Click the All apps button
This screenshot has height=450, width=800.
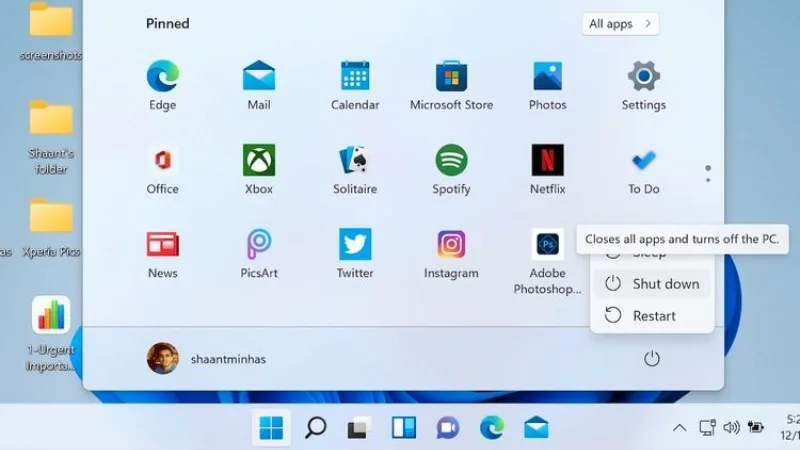pos(620,24)
